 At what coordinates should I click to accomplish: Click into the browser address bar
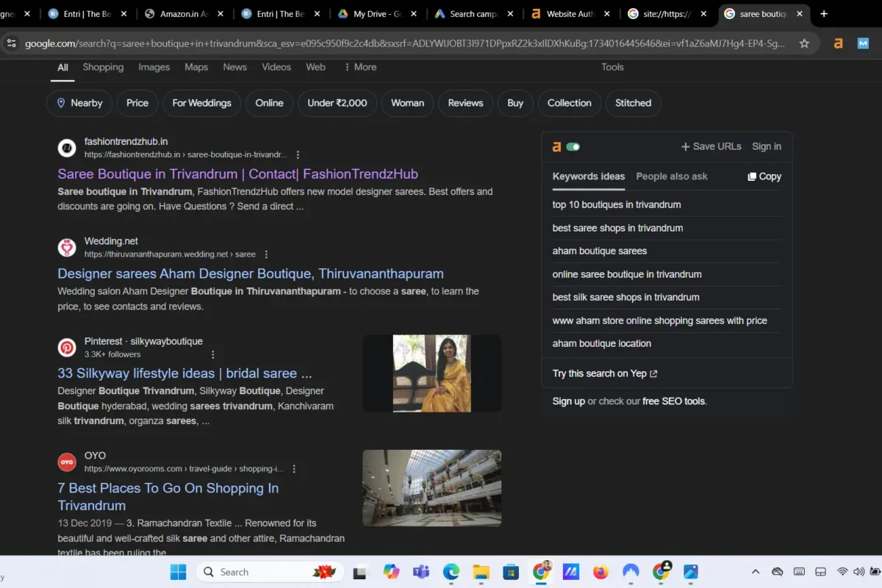(x=404, y=43)
